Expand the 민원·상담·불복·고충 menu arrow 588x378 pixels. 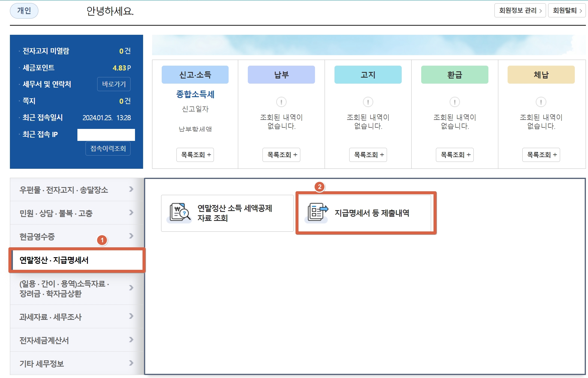[x=131, y=213]
